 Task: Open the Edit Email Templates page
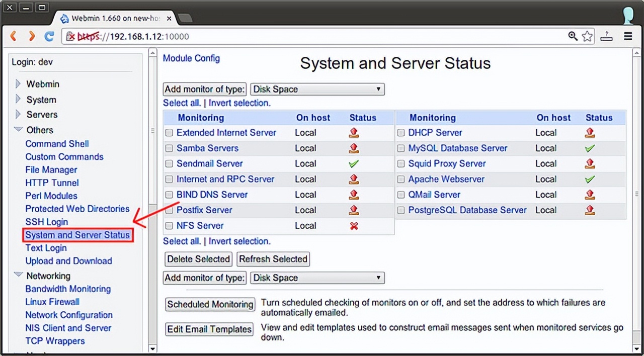pyautogui.click(x=209, y=329)
